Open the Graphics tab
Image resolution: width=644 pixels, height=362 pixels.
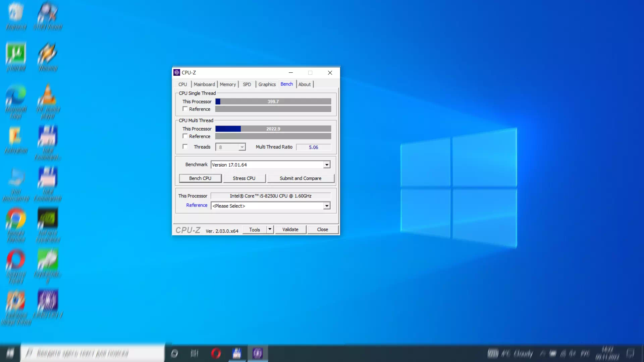point(267,84)
